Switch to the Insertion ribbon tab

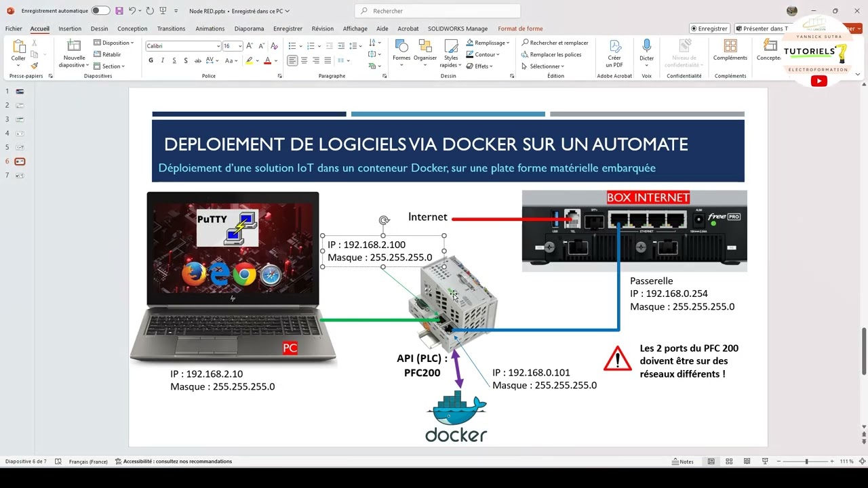point(70,28)
